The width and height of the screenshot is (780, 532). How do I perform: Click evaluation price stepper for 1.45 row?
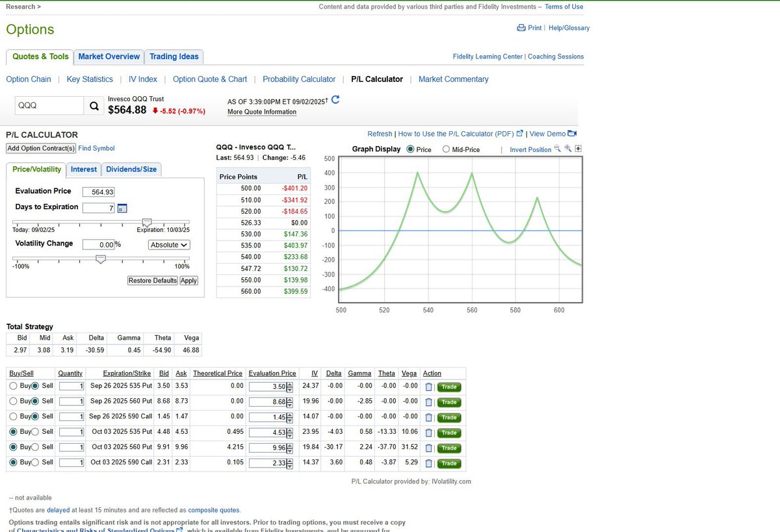click(x=291, y=418)
